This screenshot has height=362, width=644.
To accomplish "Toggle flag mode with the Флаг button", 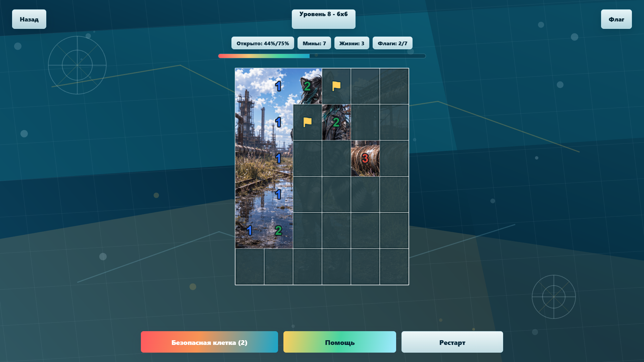I will (x=616, y=19).
